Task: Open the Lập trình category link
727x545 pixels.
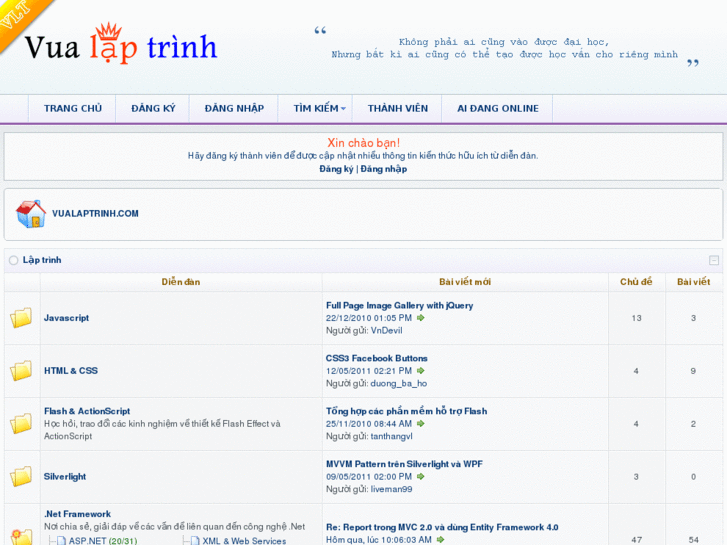Action: (x=42, y=260)
